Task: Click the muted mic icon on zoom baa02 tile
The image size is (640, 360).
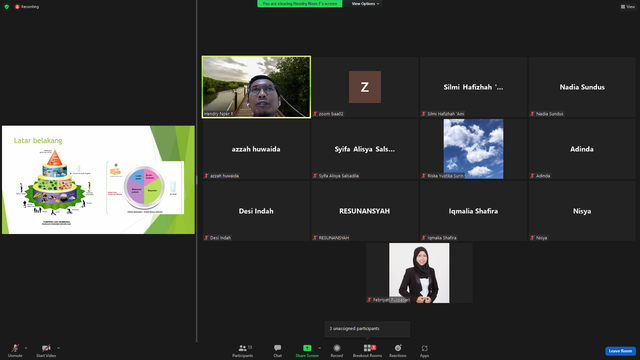Action: click(315, 114)
